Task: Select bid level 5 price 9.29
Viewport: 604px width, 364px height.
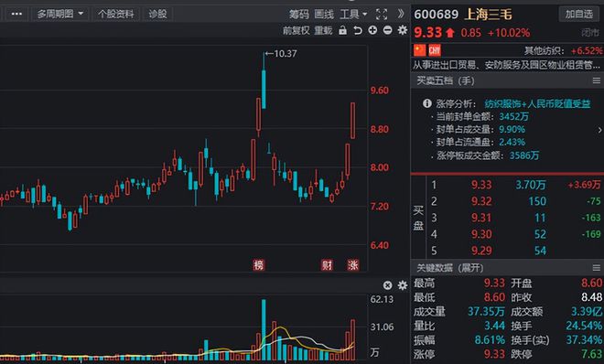Action: (481, 251)
